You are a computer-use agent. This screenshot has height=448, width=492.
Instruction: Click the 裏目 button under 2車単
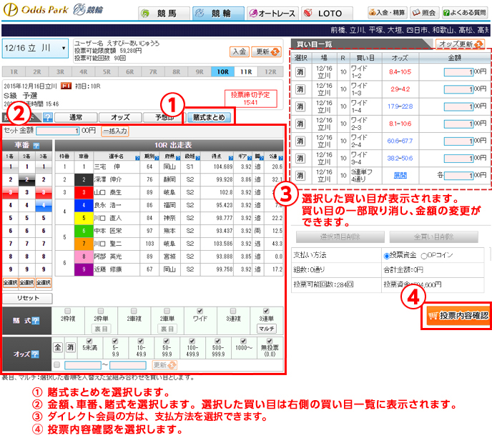click(x=167, y=329)
